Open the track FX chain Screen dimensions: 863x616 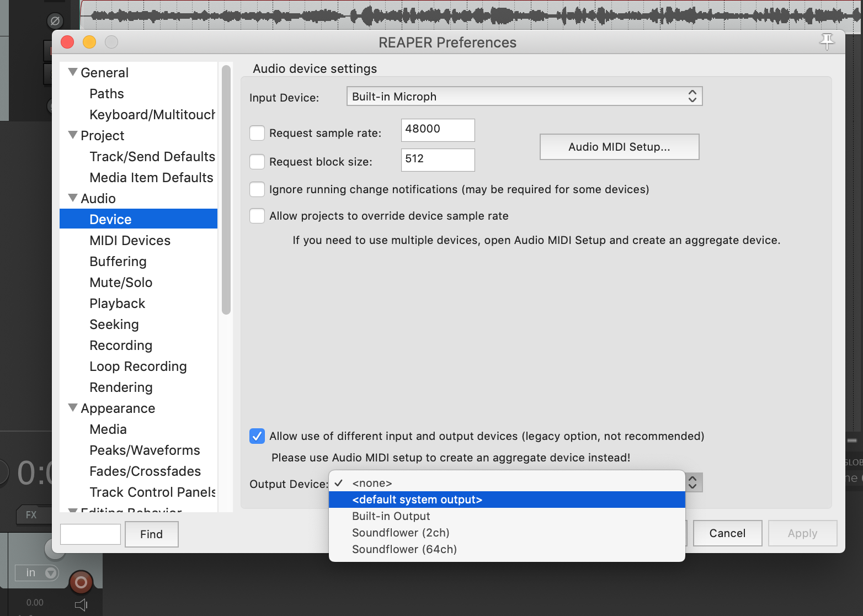(x=31, y=515)
